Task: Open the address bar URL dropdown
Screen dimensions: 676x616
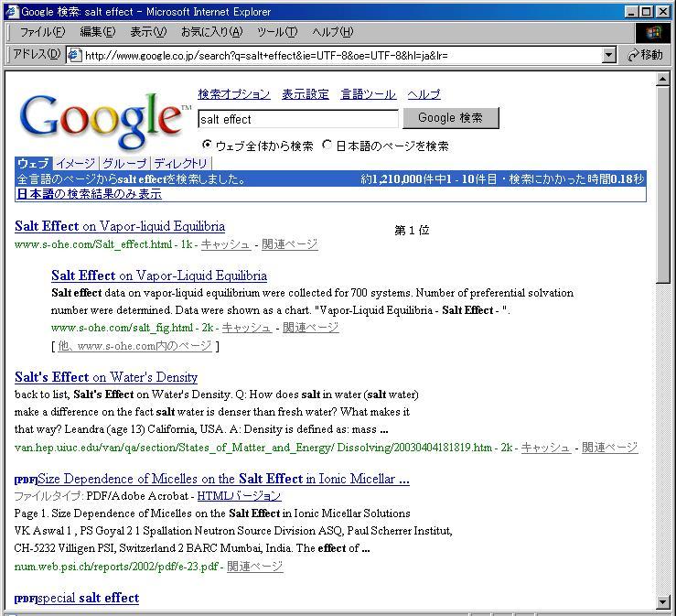Action: (609, 55)
